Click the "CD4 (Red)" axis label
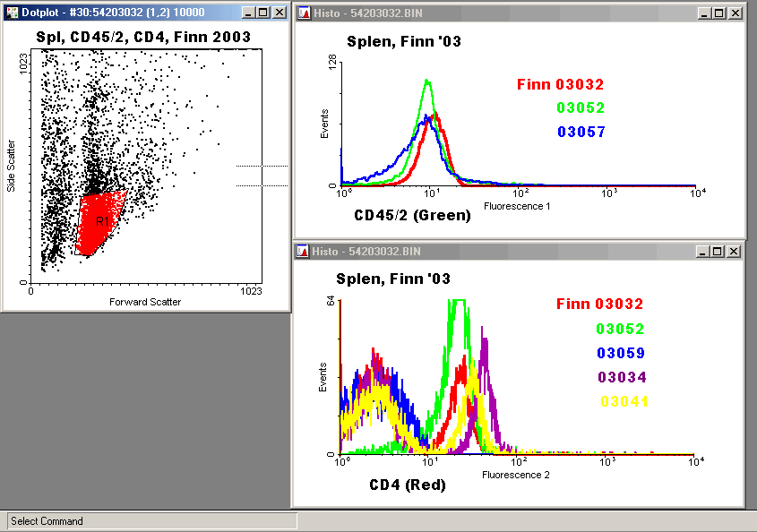This screenshot has height=532, width=757. [x=408, y=485]
